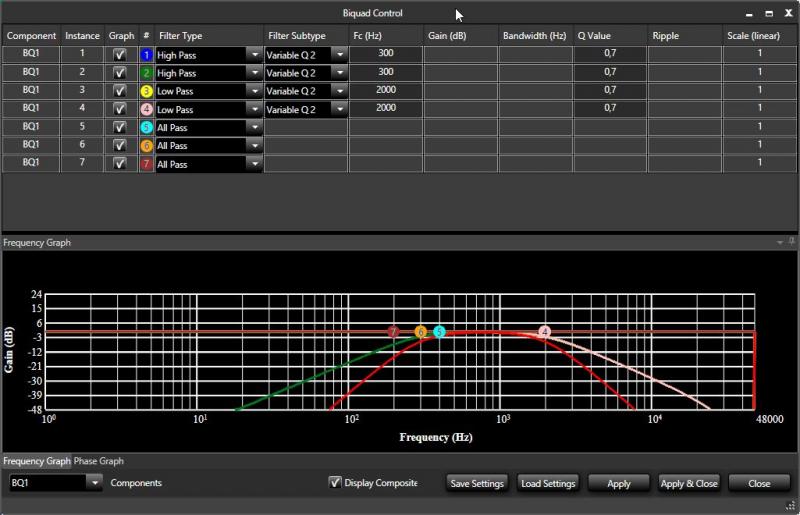This screenshot has width=800, height=515.
Task: Open Filter Type dropdown for instance 1
Action: pos(255,55)
